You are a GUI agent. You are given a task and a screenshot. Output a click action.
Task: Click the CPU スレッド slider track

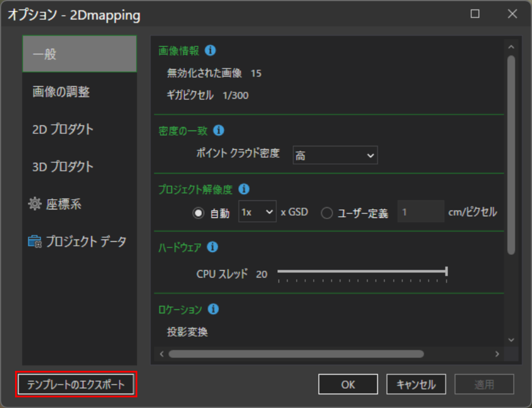[x=361, y=272]
